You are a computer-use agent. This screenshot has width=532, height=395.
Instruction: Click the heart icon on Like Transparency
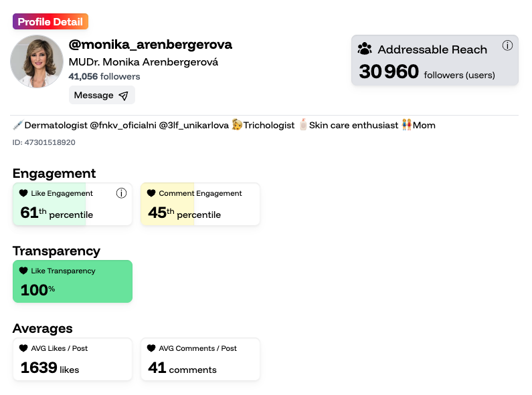(23, 271)
